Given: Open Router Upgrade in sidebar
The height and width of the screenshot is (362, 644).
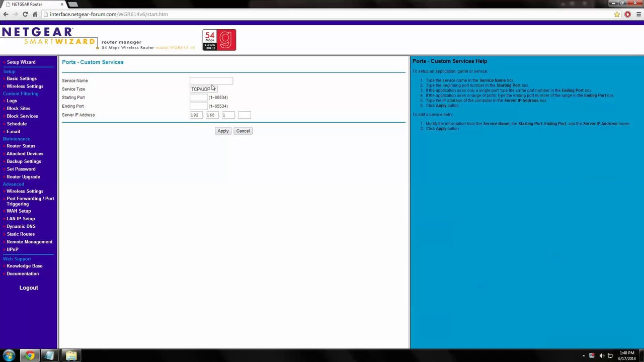Looking at the screenshot, I should tap(23, 177).
